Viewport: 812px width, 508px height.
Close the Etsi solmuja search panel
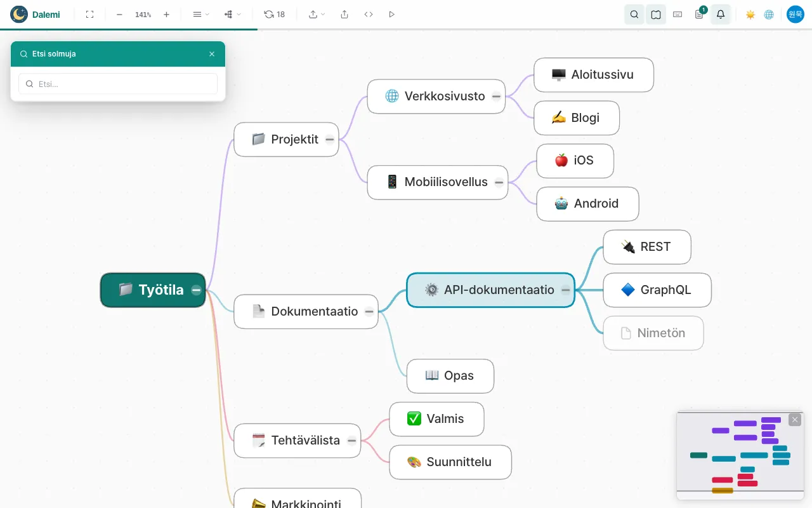pos(212,54)
